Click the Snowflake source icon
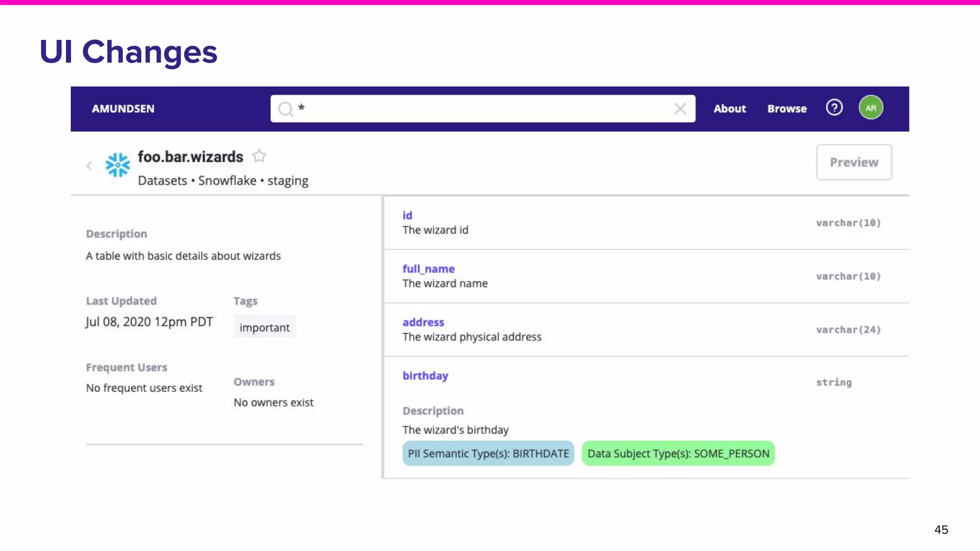Viewport: 980px width, 551px height. [118, 165]
